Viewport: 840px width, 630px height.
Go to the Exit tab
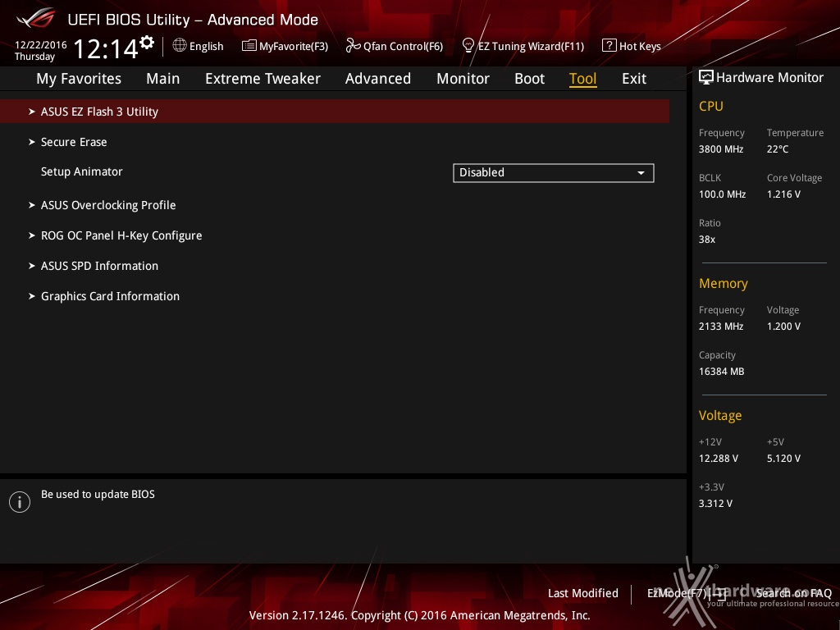point(634,79)
